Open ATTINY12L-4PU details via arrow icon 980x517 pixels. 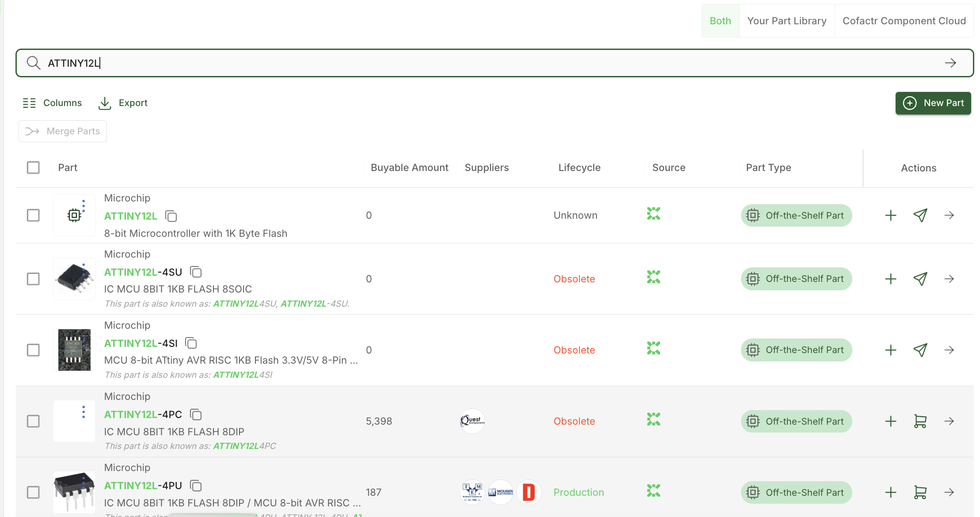click(949, 492)
